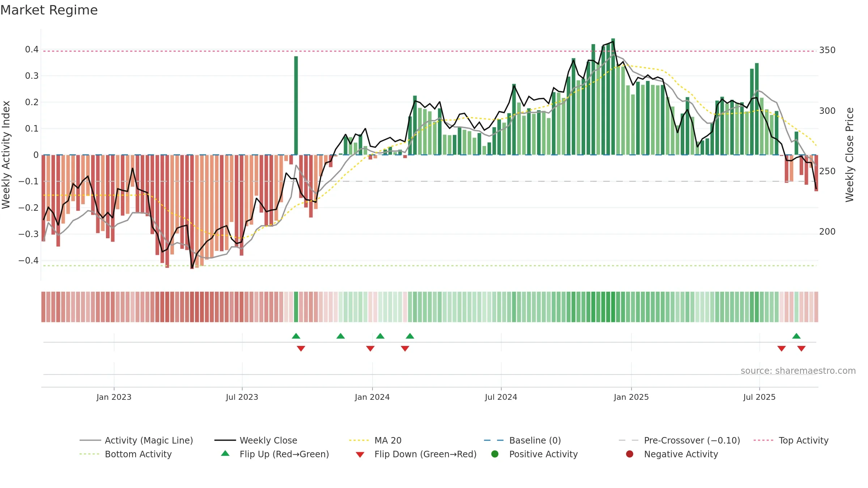The image size is (868, 488).
Task: Click the 300 tick on the price axis
Action: [x=827, y=111]
